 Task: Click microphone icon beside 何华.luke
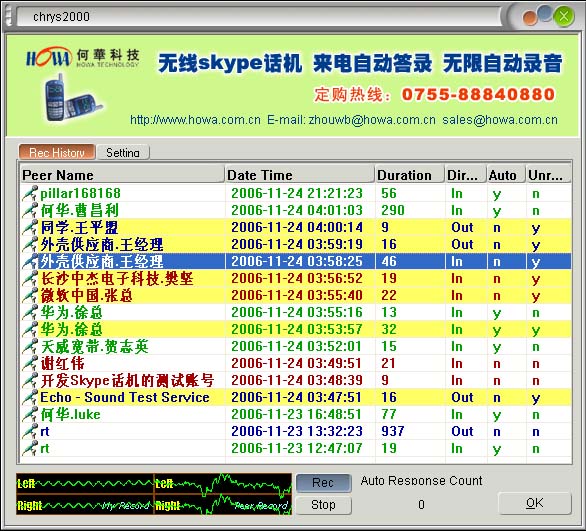coord(30,414)
